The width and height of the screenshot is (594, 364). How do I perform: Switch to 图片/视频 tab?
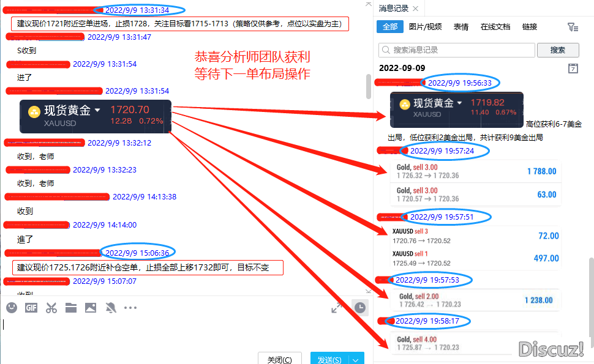pyautogui.click(x=425, y=27)
